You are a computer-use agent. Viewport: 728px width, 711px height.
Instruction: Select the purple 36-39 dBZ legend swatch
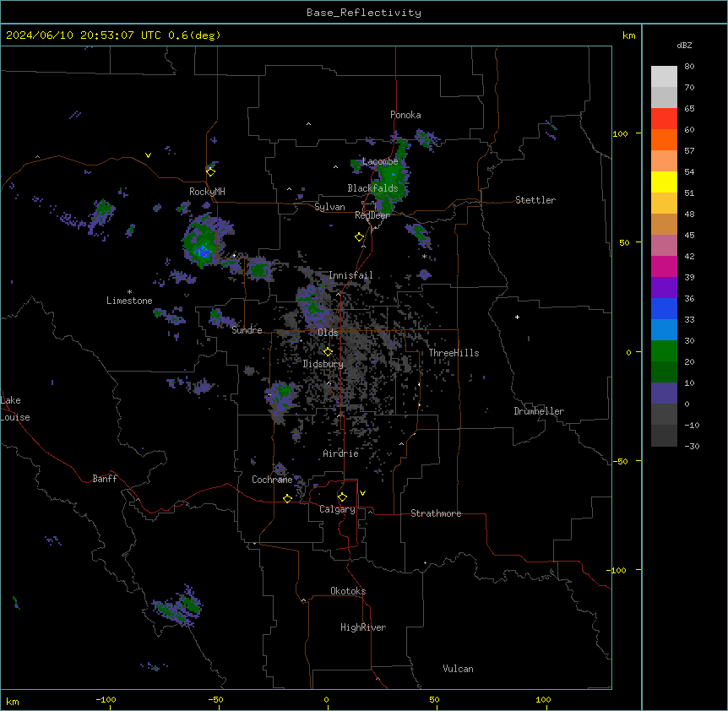coord(664,288)
